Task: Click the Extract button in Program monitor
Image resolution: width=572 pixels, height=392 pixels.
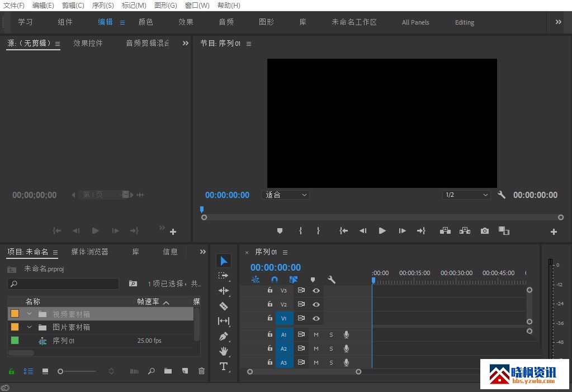Action: coord(465,231)
